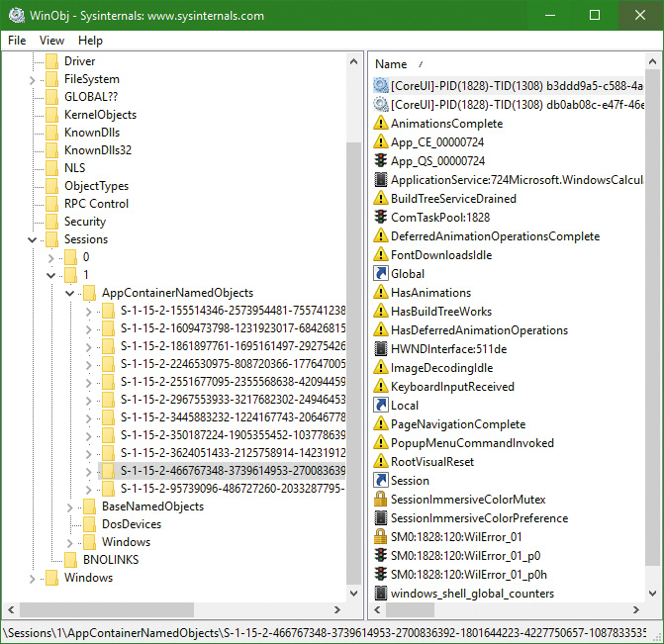
Task: Click the shortcut arrow icon next to Global
Action: click(x=381, y=274)
